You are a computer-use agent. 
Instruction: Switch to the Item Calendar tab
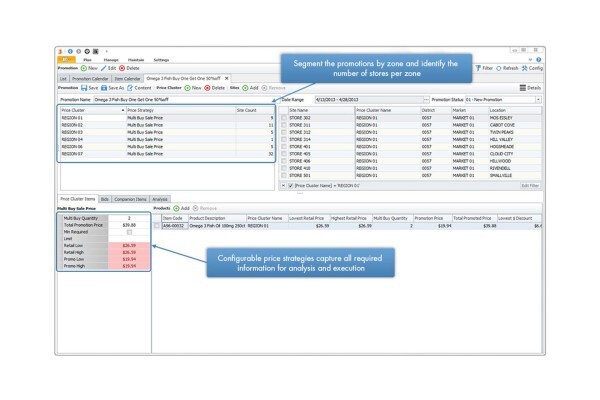(x=127, y=78)
